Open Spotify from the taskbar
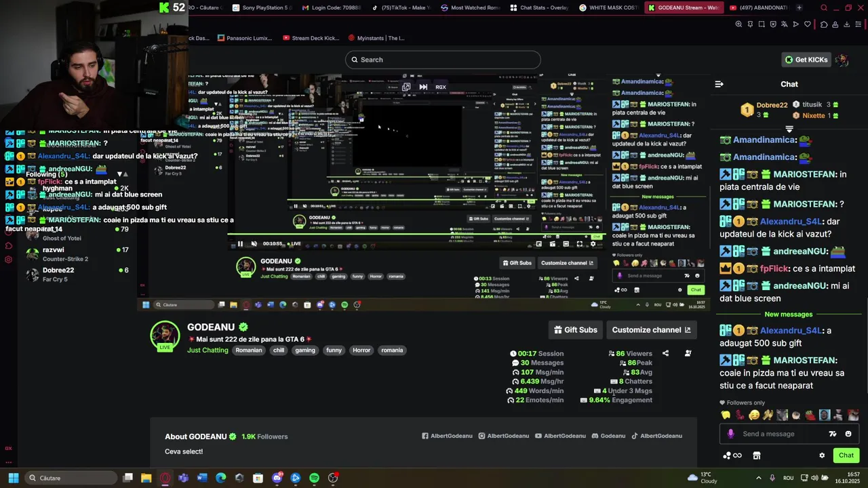 [314, 478]
